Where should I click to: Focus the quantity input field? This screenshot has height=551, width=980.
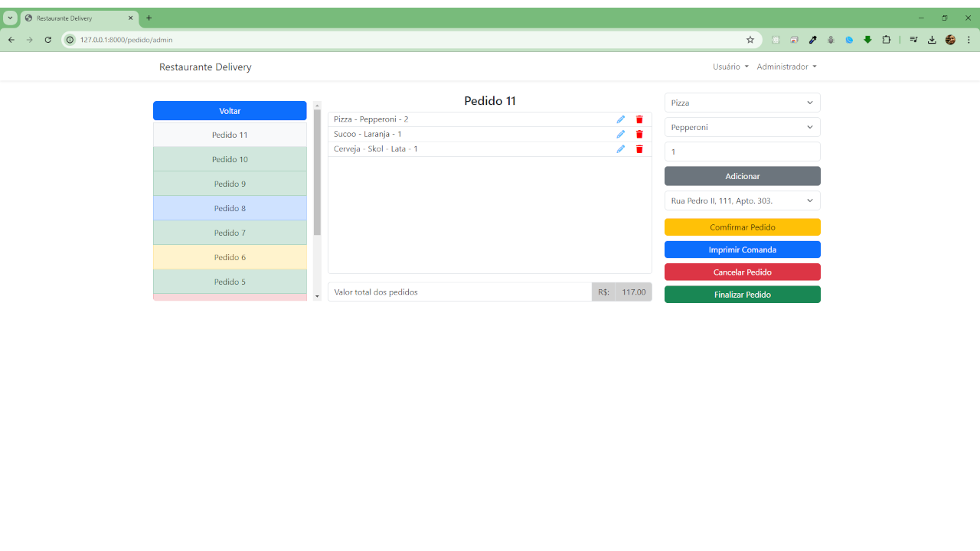pos(742,152)
